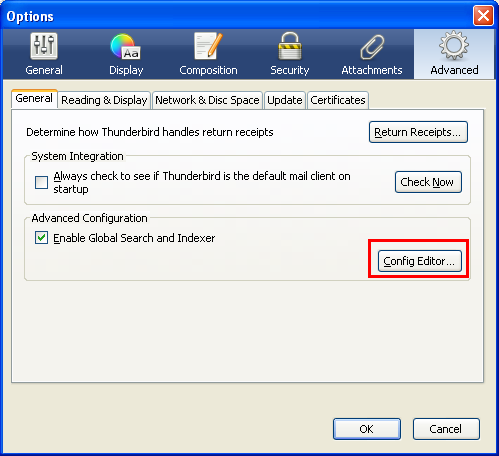Open the Composition pencil-and-paper icon
The image size is (499, 456).
(208, 46)
